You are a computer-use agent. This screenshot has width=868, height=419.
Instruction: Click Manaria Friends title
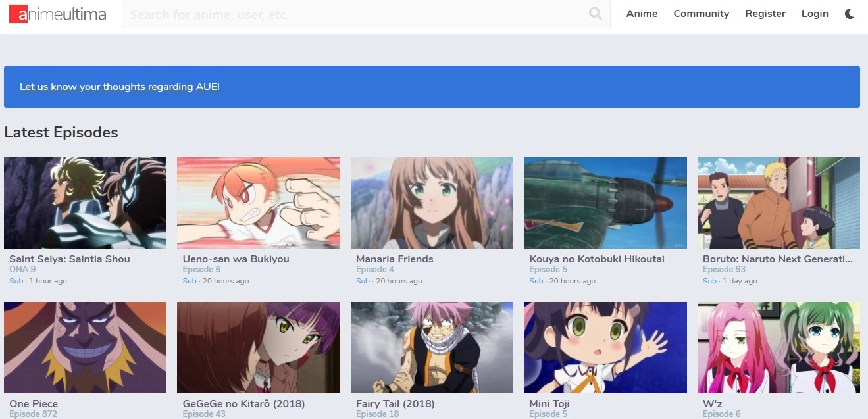[x=395, y=259]
